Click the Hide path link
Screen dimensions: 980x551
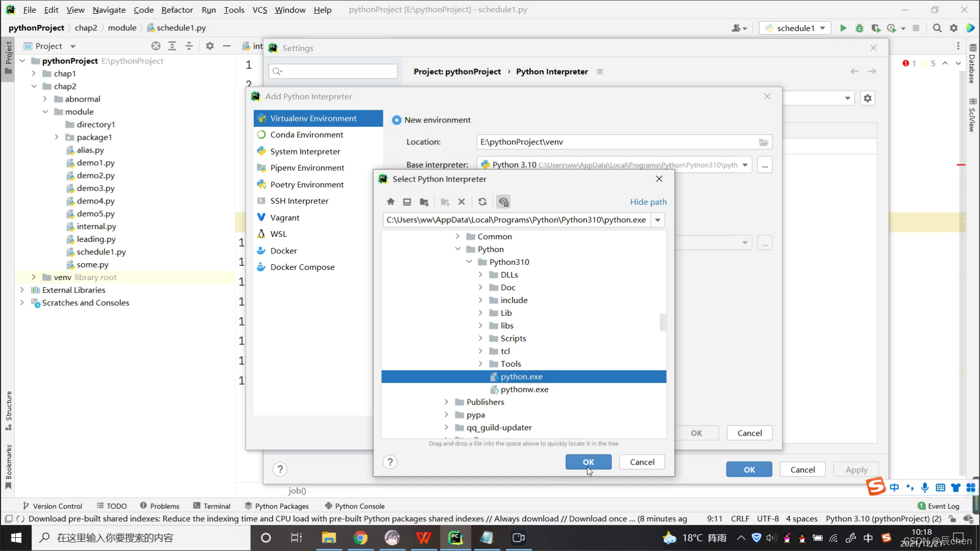648,202
